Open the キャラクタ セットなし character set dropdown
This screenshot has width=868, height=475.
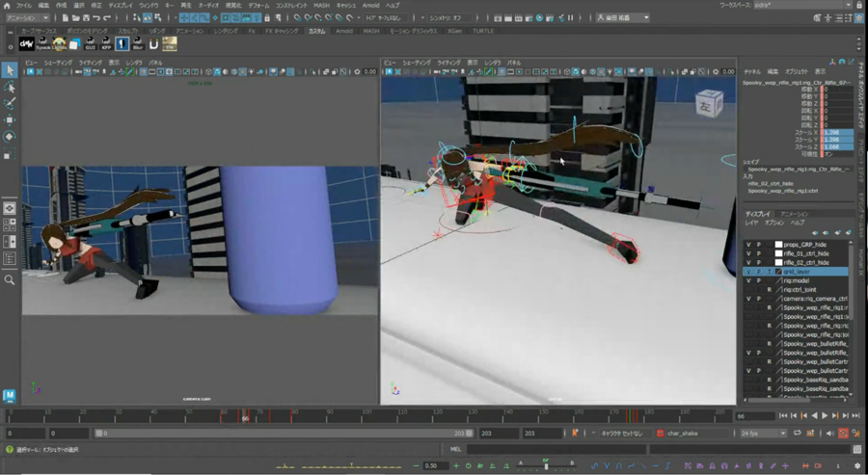pos(622,434)
